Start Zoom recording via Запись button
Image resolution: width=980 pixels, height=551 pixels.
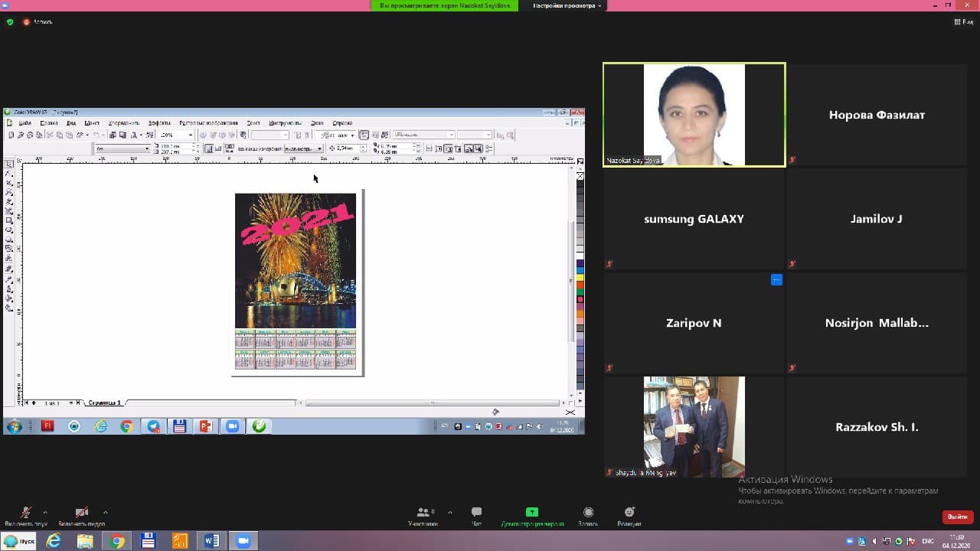pyautogui.click(x=588, y=517)
